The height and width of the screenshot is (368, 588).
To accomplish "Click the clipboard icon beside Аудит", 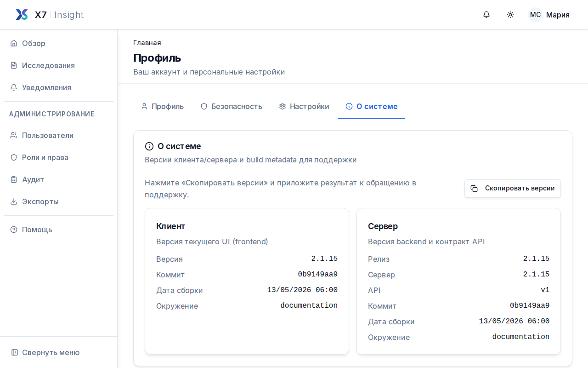I will click(14, 179).
